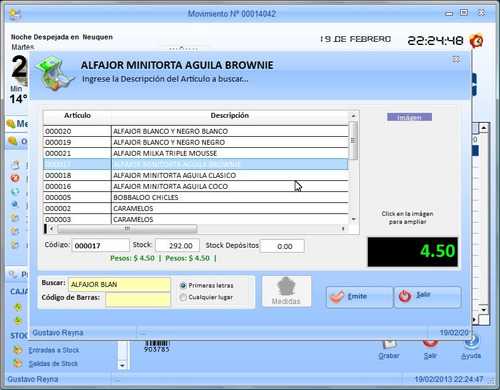The height and width of the screenshot is (390, 500).
Task: Click the map search dialog icon
Action: 55,74
